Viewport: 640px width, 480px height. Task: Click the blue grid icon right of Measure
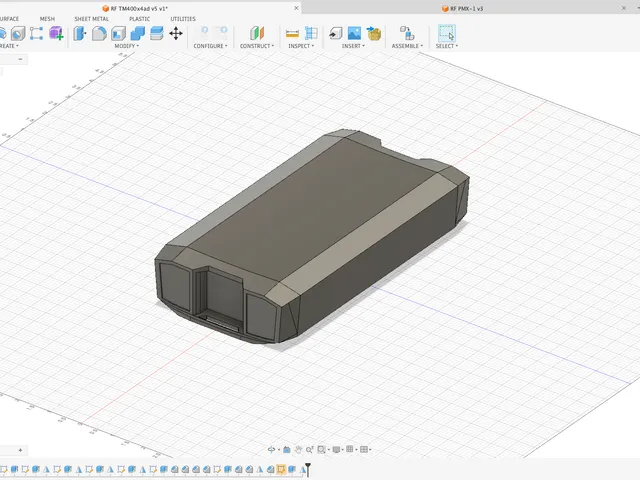click(311, 33)
